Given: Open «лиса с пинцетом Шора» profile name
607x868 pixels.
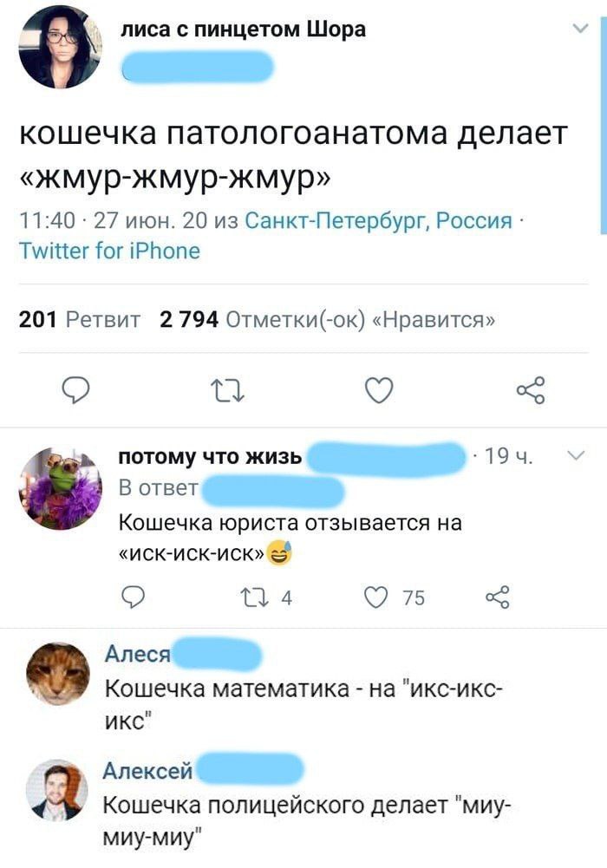Looking at the screenshot, I should (x=243, y=30).
